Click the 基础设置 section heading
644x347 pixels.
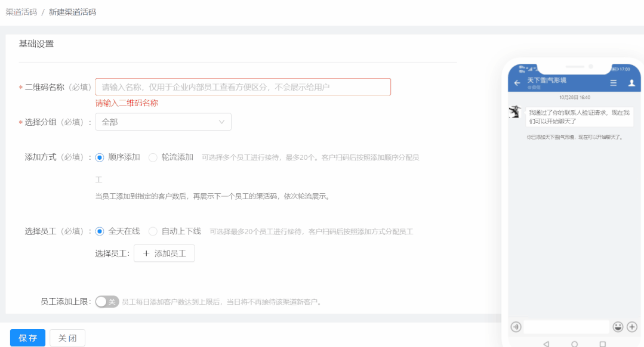[36, 44]
